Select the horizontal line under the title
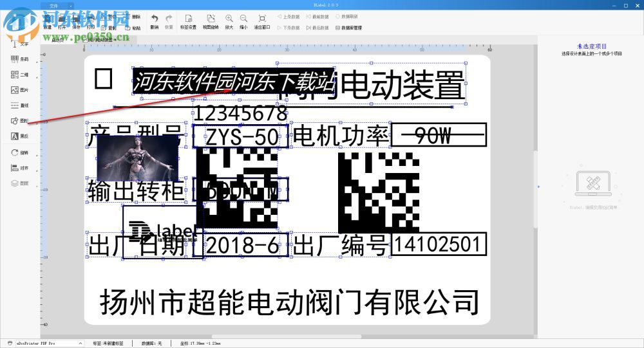644x348 pixels. (x=283, y=107)
